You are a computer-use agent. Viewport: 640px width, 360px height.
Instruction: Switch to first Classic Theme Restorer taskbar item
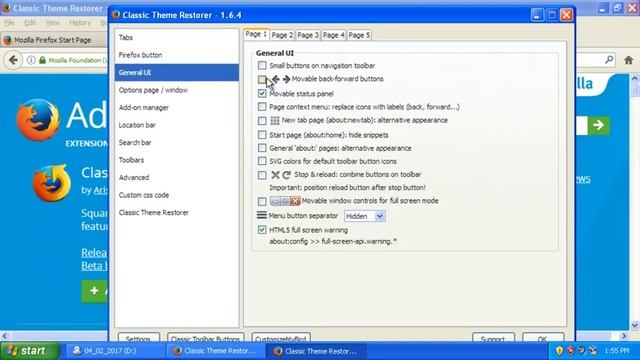click(x=215, y=351)
